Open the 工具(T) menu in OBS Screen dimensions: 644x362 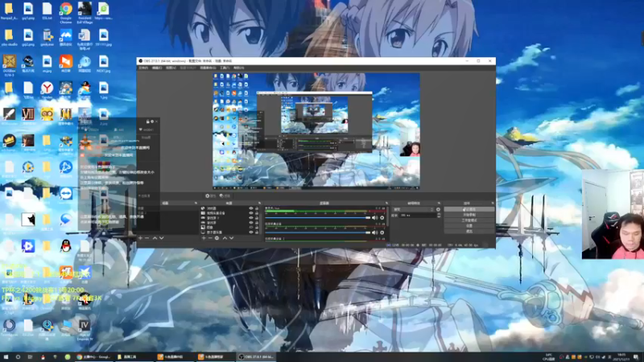(225, 68)
